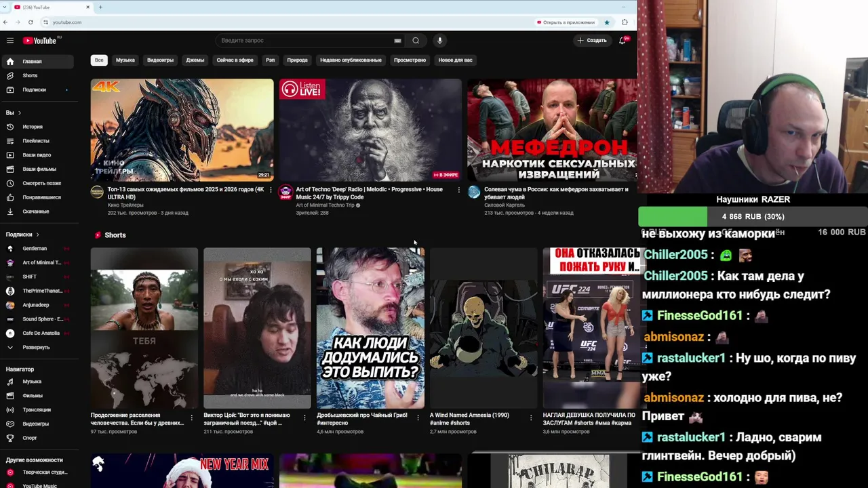Open options for Виктор Цой short
The width and height of the screenshot is (868, 488).
point(304,418)
